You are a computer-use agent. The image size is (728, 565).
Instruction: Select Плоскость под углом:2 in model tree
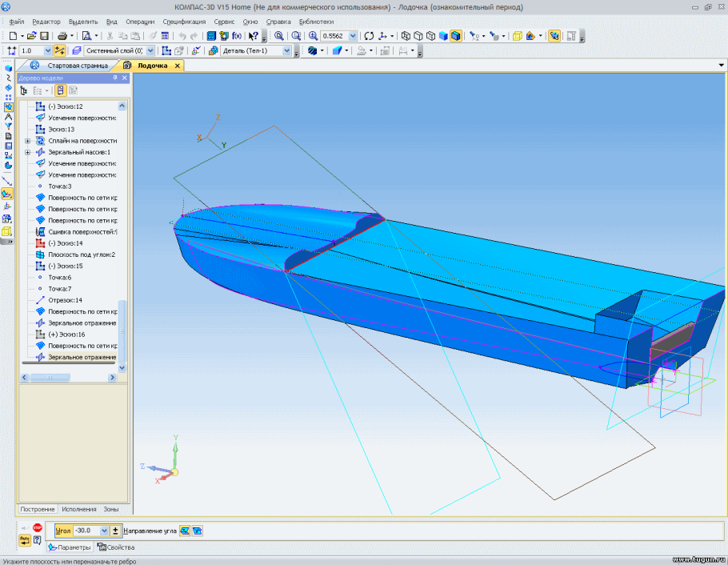81,254
